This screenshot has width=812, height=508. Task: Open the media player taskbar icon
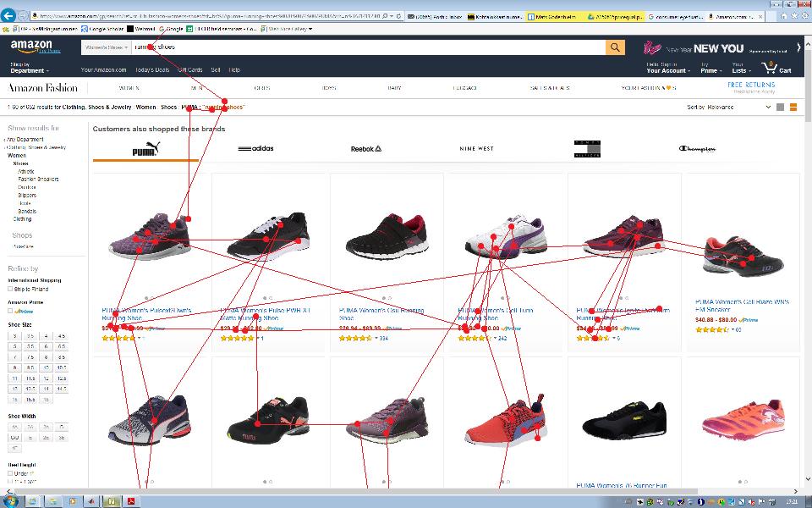point(73,501)
